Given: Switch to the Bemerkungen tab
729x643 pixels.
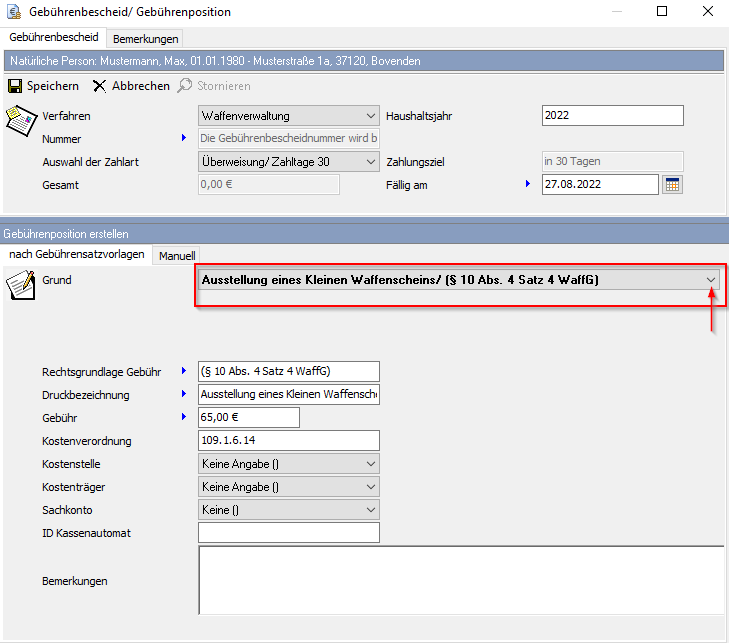Looking at the screenshot, I should (x=146, y=39).
